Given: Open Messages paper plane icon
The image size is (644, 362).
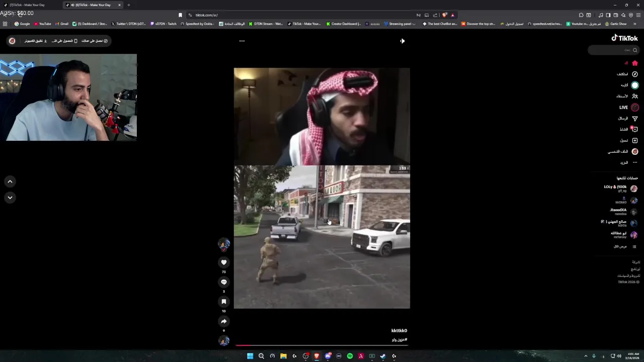Looking at the screenshot, I should (x=635, y=118).
